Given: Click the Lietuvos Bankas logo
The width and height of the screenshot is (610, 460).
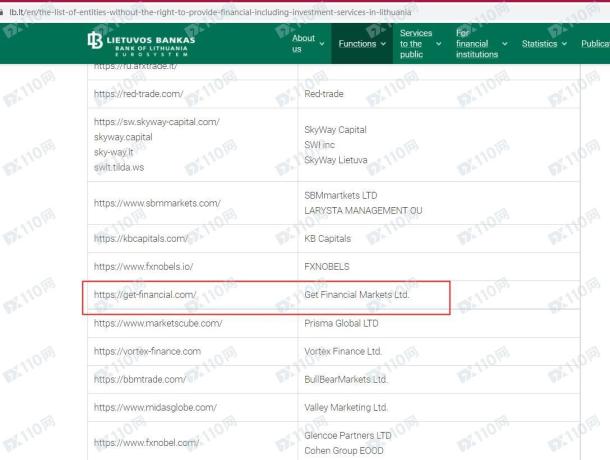Looking at the screenshot, I should tap(141, 43).
